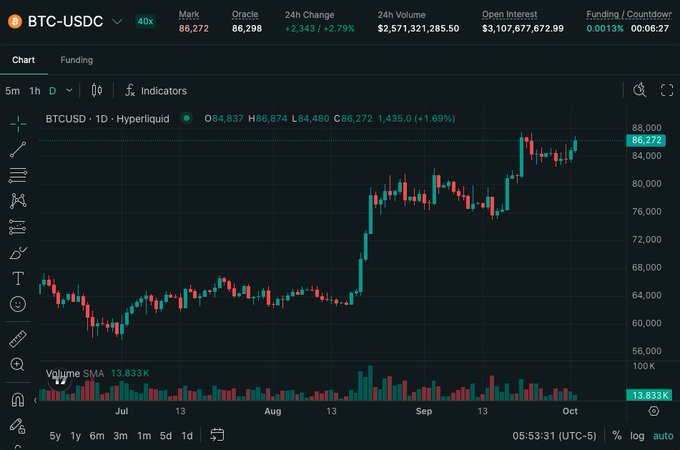Click the 24h Change value
The width and height of the screenshot is (680, 450).
[x=320, y=29]
